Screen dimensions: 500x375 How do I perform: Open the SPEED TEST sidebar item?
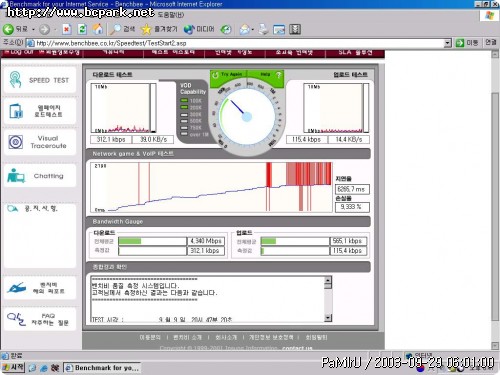40,80
